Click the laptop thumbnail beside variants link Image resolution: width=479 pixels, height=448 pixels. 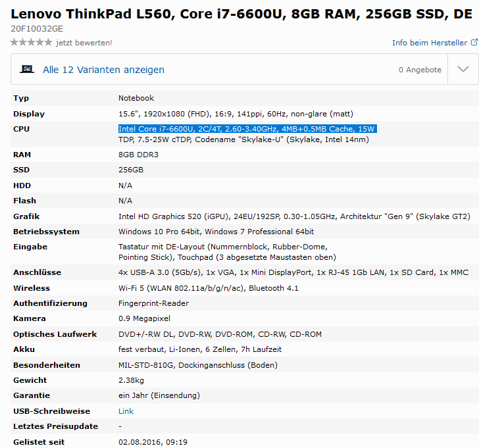(x=27, y=69)
